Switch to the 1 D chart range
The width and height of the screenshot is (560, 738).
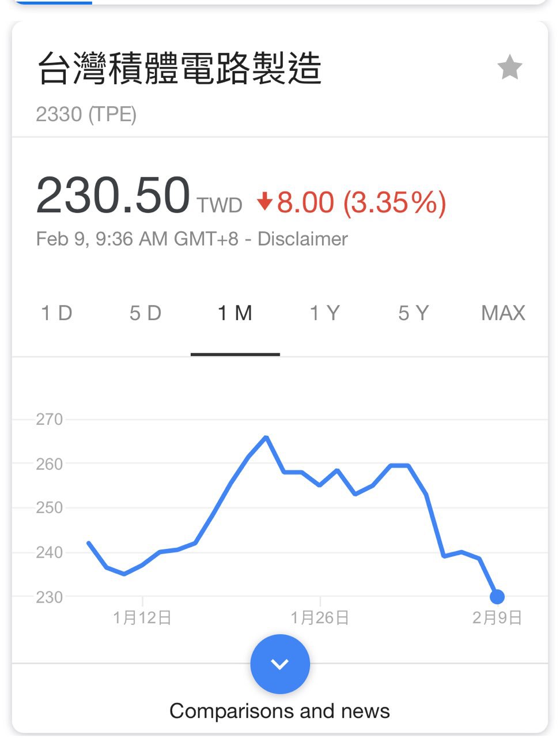(56, 313)
